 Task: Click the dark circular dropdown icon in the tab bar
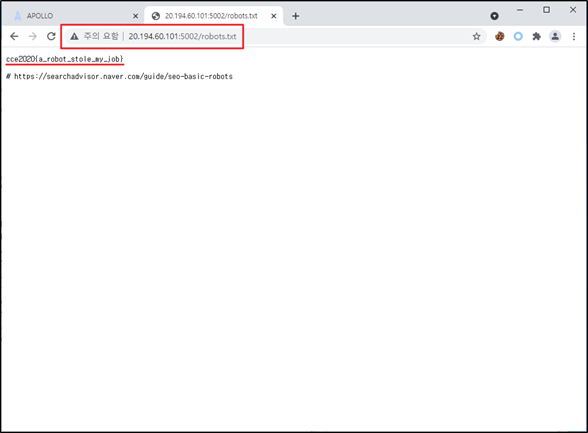pyautogui.click(x=495, y=16)
